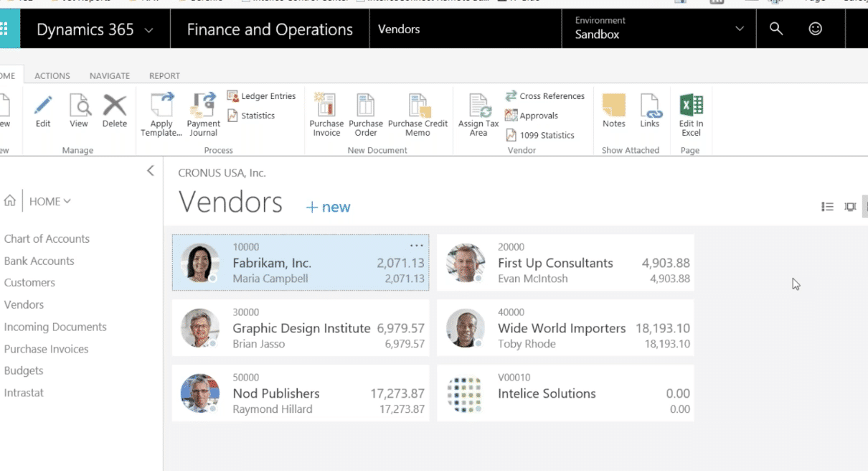
Task: Click the + new vendor button
Action: coord(328,207)
